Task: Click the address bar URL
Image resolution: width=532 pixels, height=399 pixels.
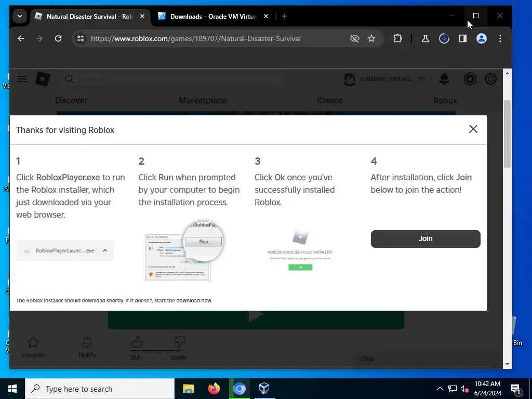Action: coord(196,38)
